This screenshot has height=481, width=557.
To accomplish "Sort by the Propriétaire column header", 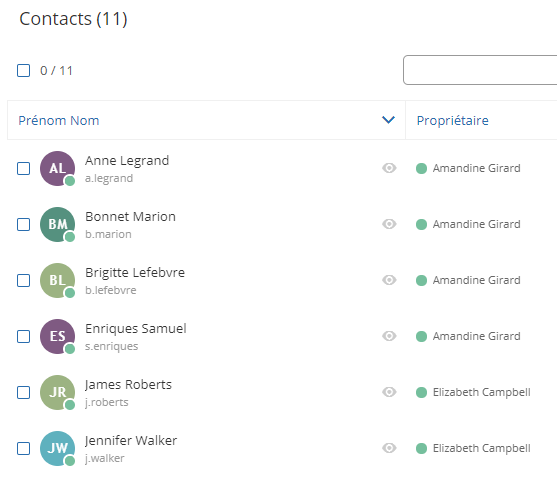I will 452,120.
